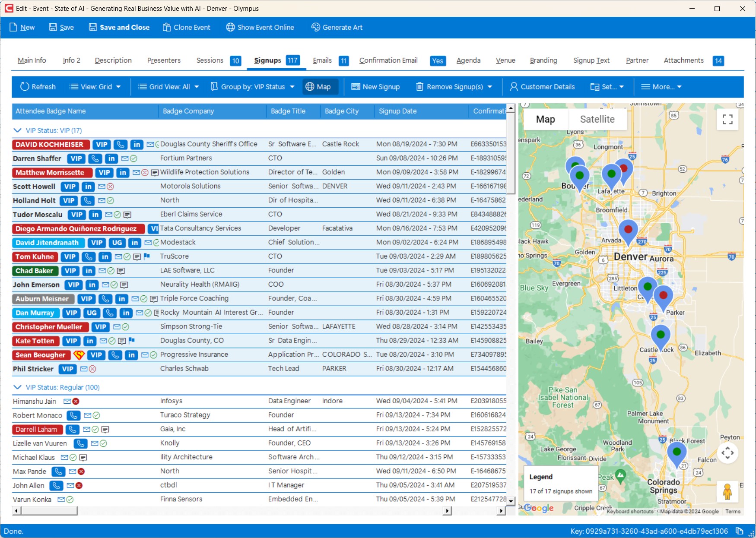756x538 pixels.
Task: Click the map pin near Colorado Springs
Action: tap(677, 455)
